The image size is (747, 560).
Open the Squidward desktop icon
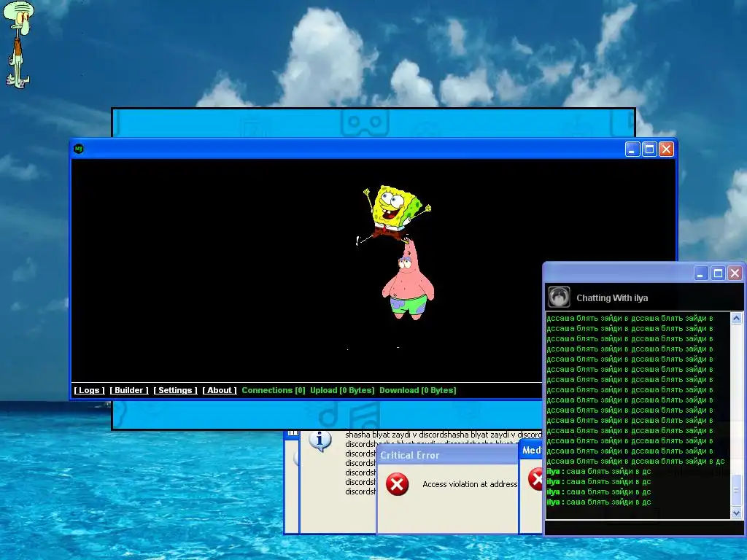18,44
